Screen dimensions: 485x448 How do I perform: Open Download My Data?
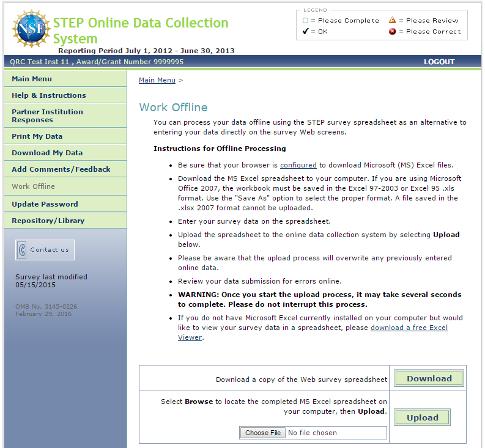(x=65, y=153)
